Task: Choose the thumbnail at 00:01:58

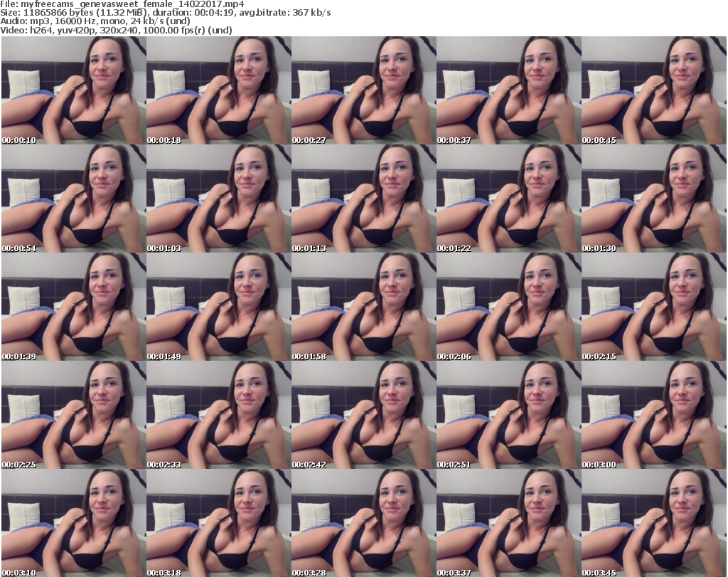Action: point(363,307)
